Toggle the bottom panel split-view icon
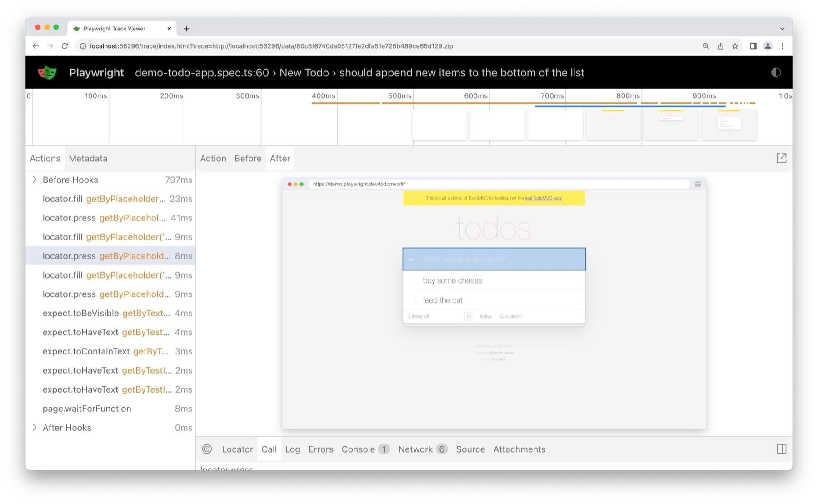The width and height of the screenshot is (818, 504). coord(781,449)
